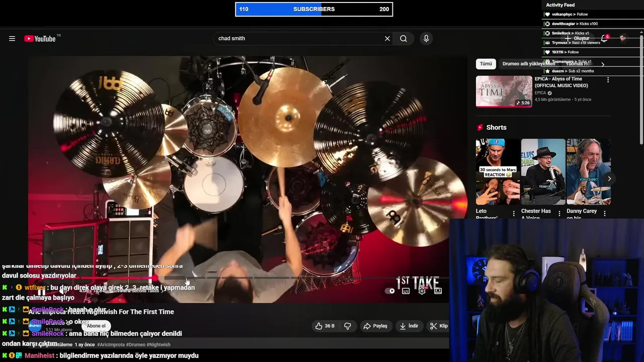Like the video with 36 B likes

pyautogui.click(x=325, y=326)
